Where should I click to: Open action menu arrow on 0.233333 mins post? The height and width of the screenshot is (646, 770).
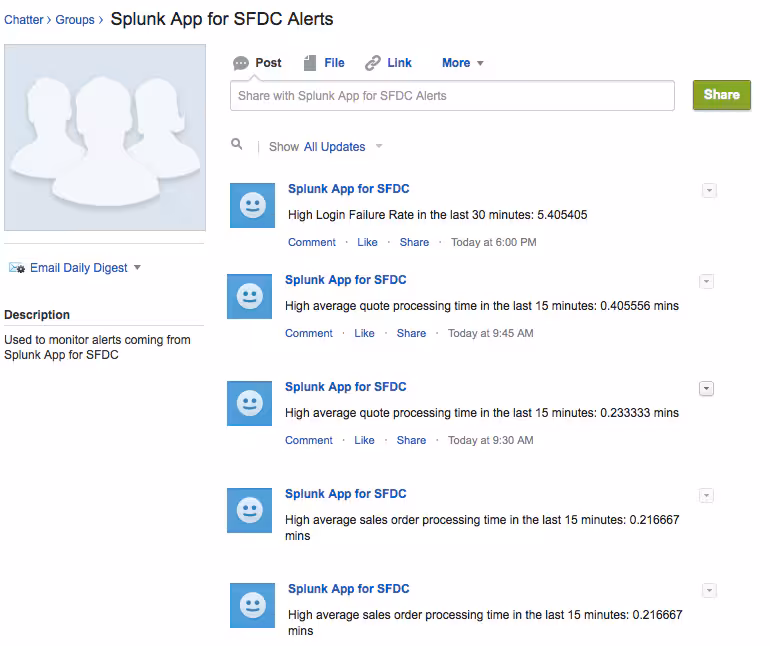706,388
